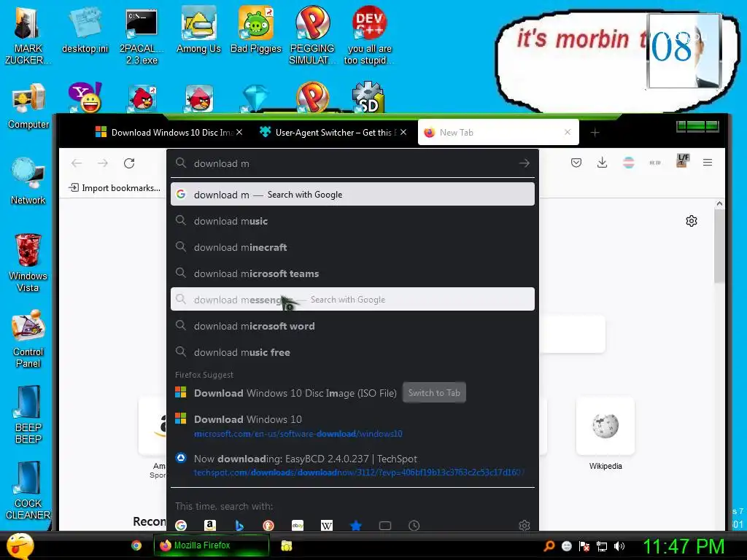Open the Network desktop icon
This screenshot has width=747, height=560.
[x=28, y=182]
